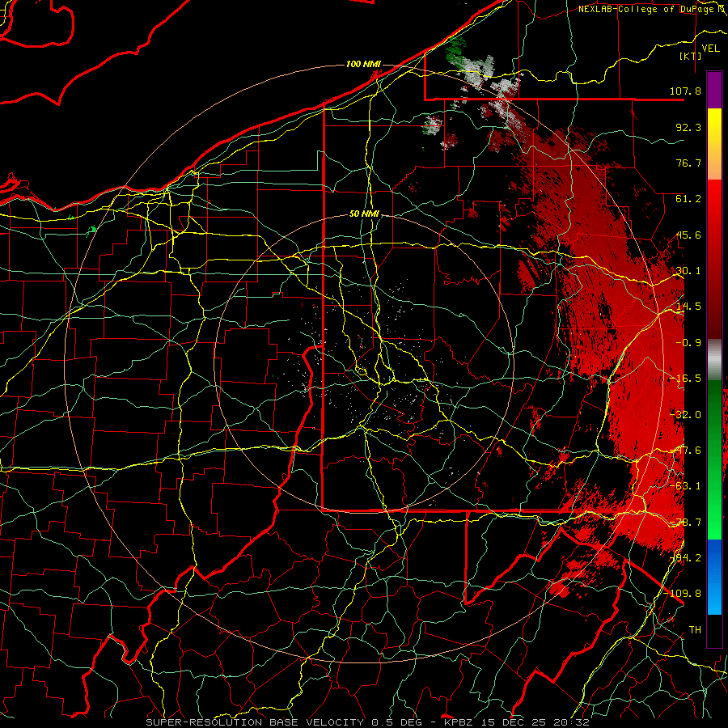Click the 50 NMI range ring label
Screen dimensions: 728x728
(x=365, y=214)
